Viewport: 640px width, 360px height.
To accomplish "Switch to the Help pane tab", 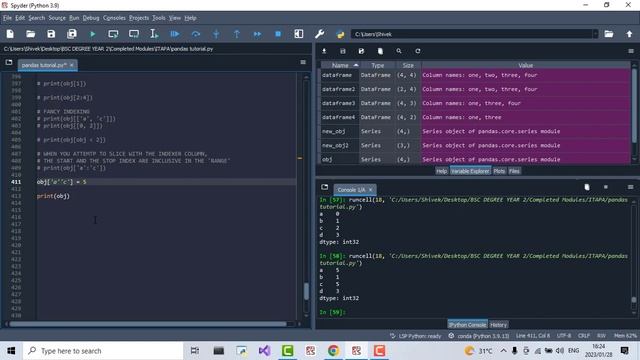I will tap(442, 171).
